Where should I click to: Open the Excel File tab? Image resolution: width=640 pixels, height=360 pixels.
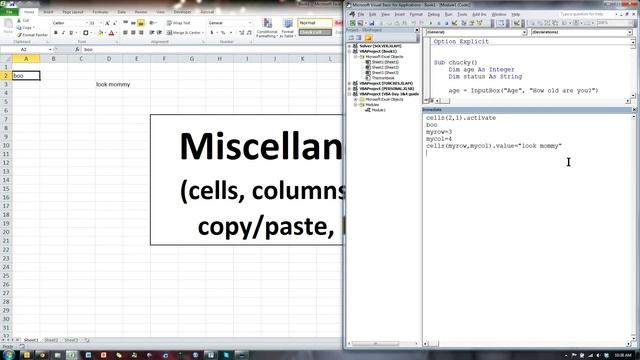(x=9, y=12)
